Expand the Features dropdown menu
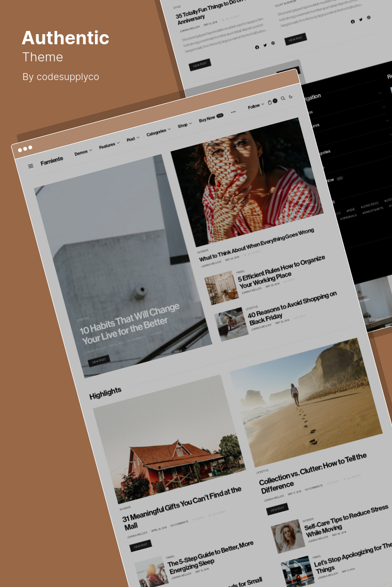392x587 pixels. pyautogui.click(x=109, y=145)
